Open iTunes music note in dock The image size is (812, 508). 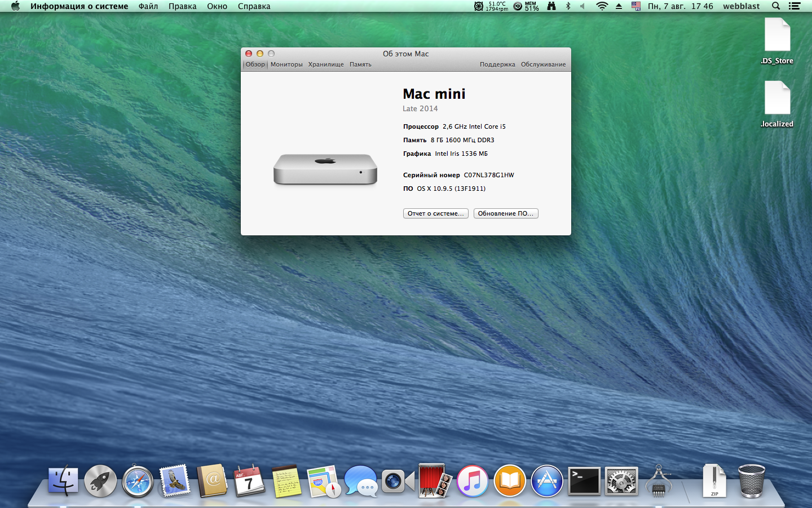pyautogui.click(x=473, y=481)
